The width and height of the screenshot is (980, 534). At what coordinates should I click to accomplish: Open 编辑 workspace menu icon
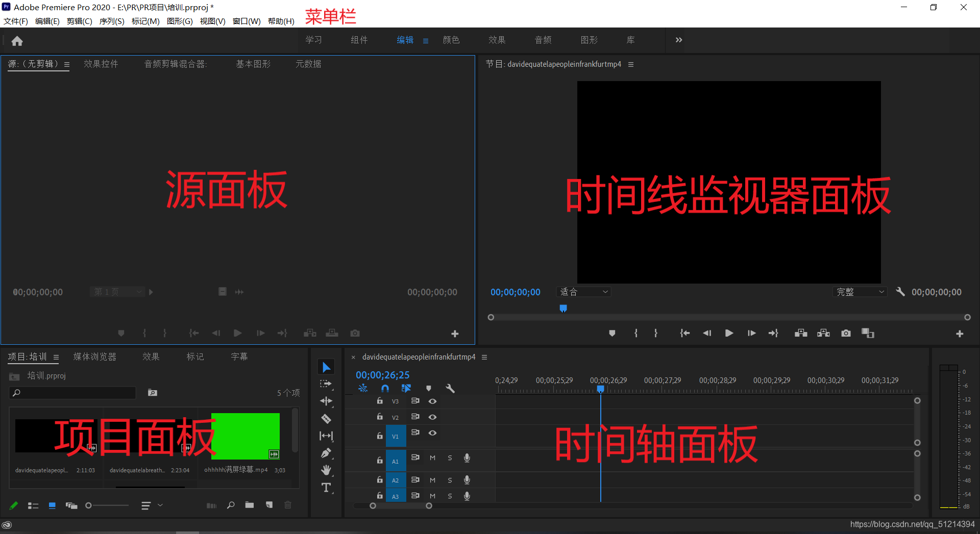click(426, 41)
